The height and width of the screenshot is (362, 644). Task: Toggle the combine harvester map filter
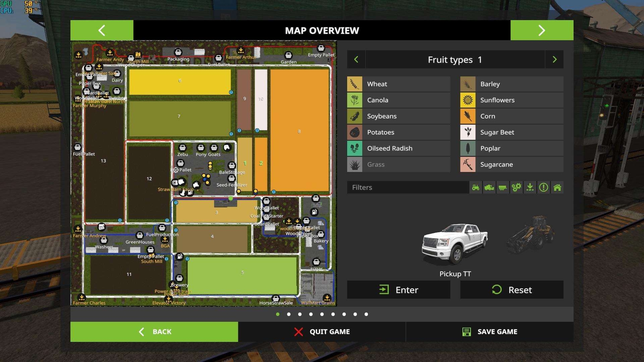click(x=489, y=187)
